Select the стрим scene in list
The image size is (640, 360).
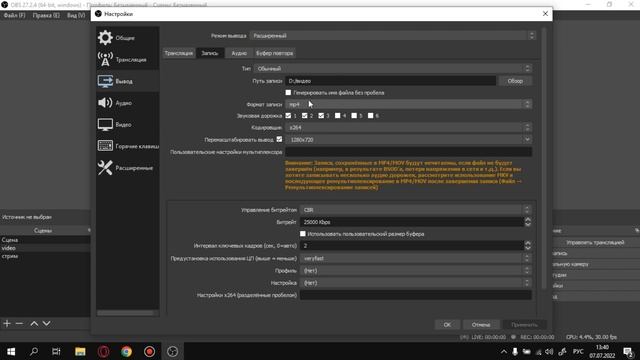point(45,256)
